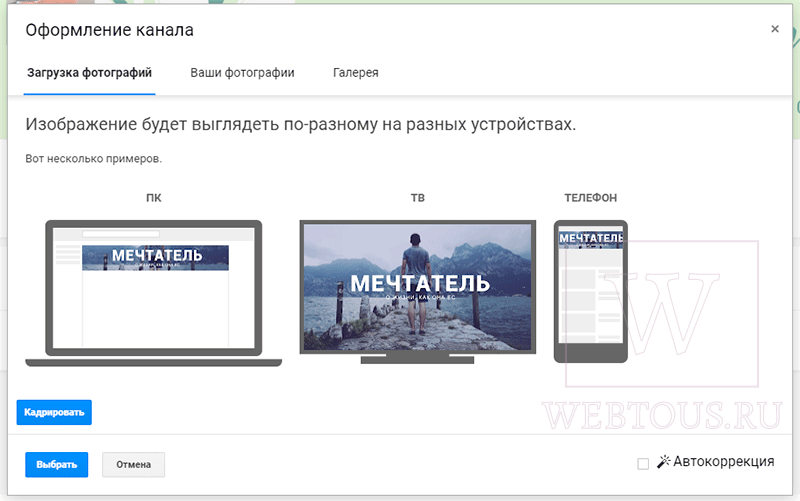Select the ТВ television preview
The height and width of the screenshot is (501, 800).
point(418,292)
